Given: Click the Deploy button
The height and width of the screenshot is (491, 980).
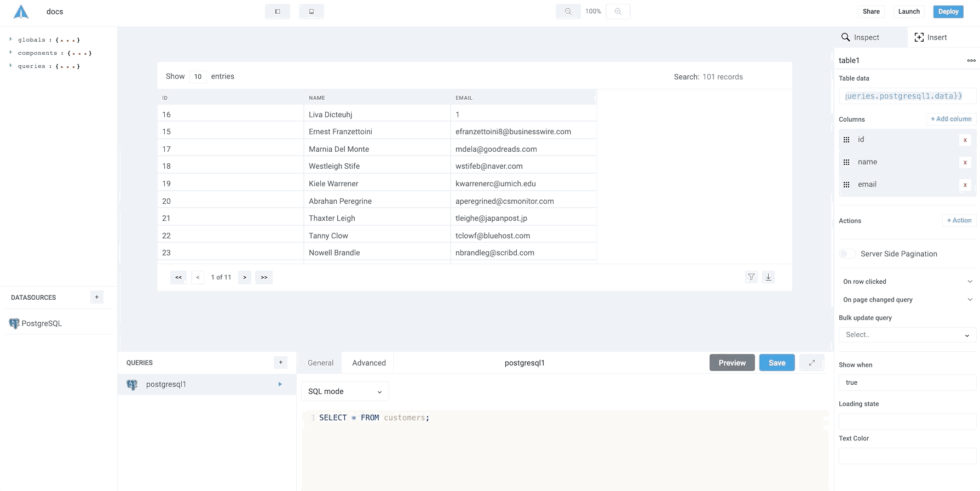Looking at the screenshot, I should coord(948,12).
